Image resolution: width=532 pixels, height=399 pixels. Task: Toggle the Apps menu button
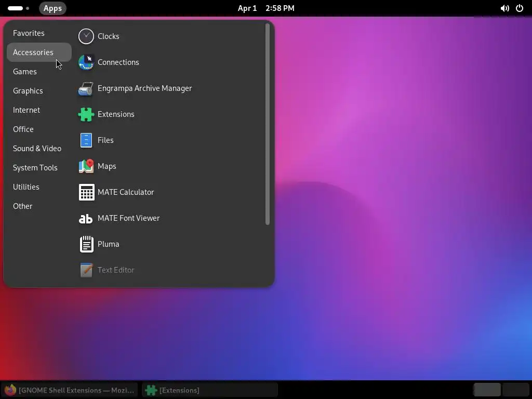point(52,8)
